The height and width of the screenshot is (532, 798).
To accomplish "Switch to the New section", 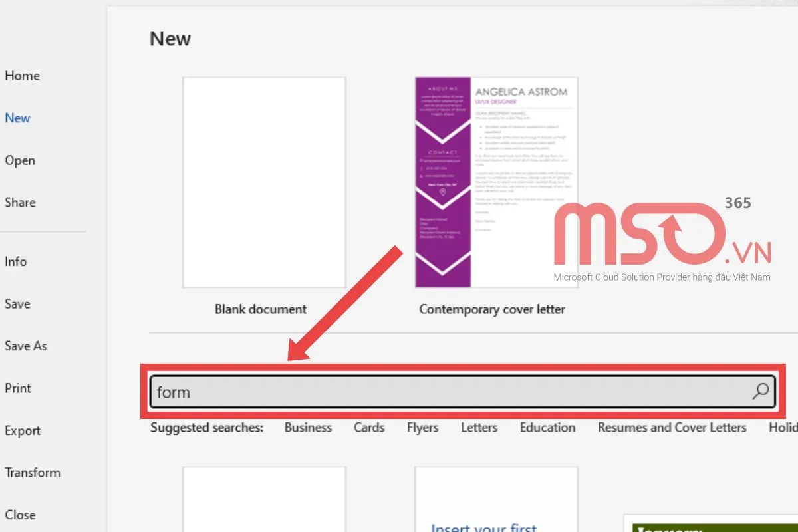I will pyautogui.click(x=17, y=118).
